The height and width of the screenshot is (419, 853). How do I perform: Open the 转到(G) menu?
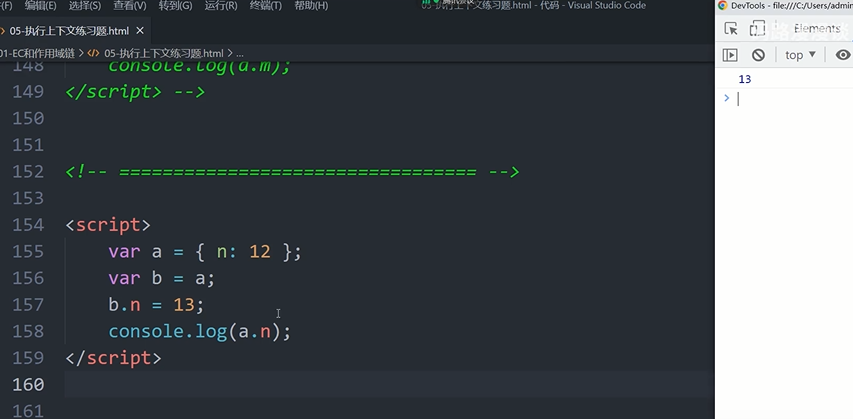point(175,6)
